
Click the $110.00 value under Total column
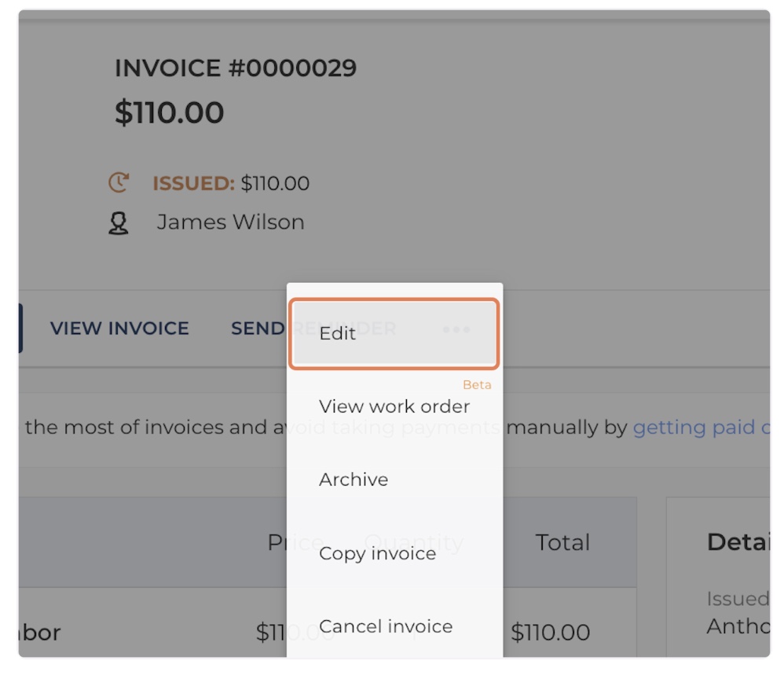[x=551, y=633]
